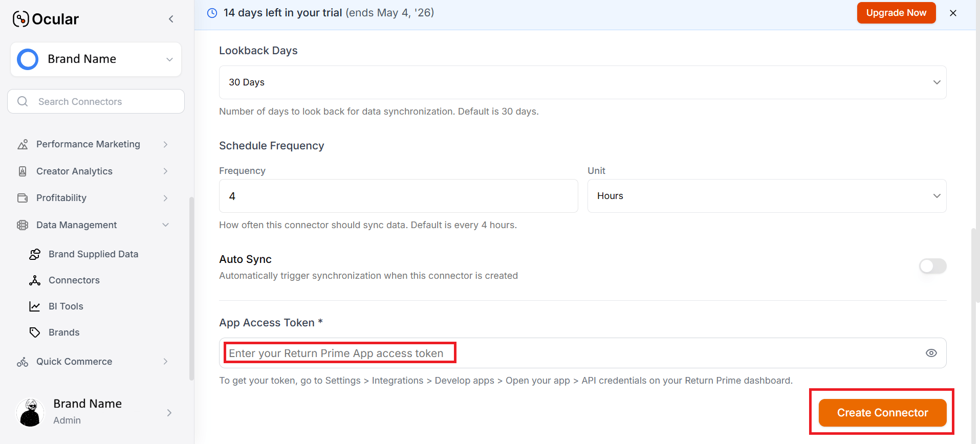Click the blue circle brand icon
The height and width of the screenshot is (444, 980).
28,59
